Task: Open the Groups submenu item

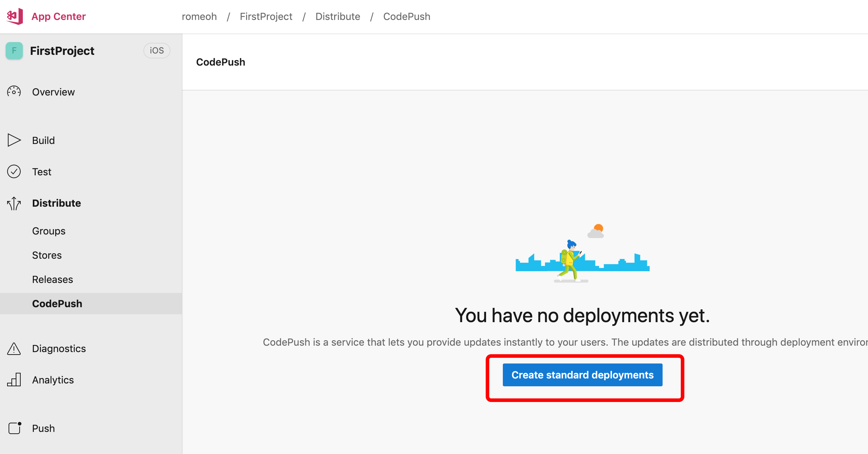Action: [49, 231]
